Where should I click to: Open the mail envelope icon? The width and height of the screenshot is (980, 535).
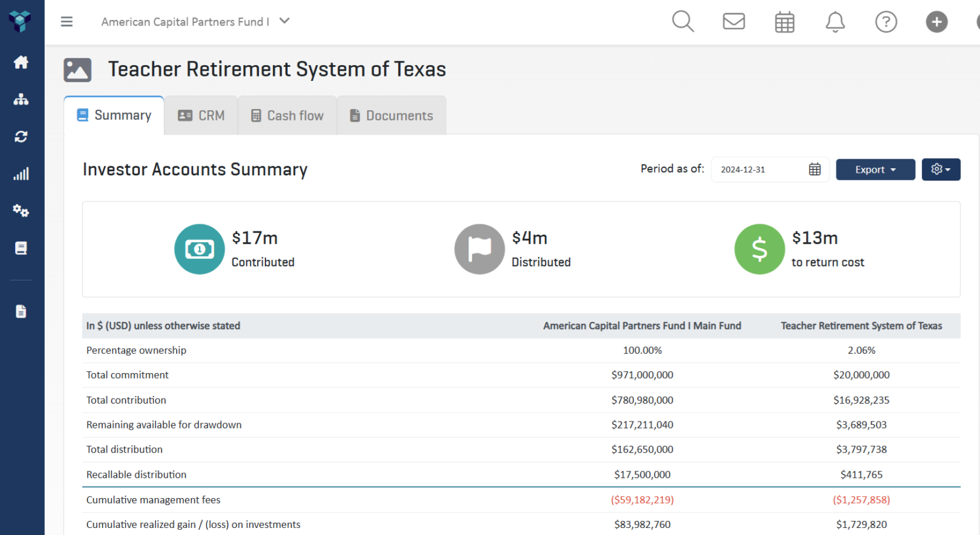tap(734, 22)
